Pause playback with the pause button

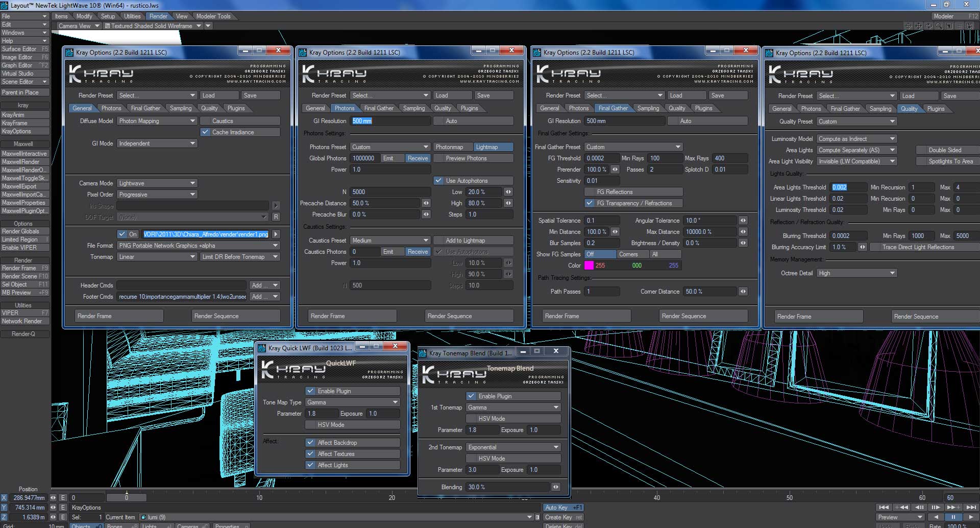[x=953, y=517]
